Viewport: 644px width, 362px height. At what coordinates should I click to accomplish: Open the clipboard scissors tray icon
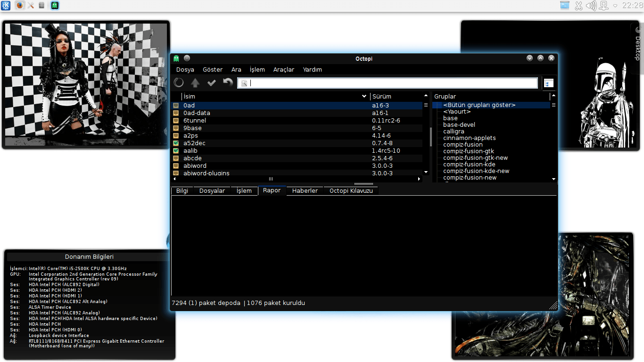(578, 6)
